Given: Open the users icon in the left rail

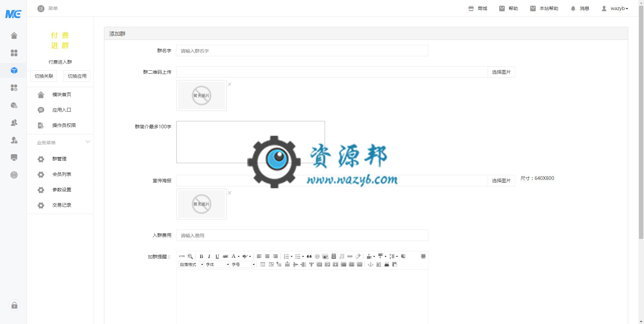Looking at the screenshot, I should (14, 123).
